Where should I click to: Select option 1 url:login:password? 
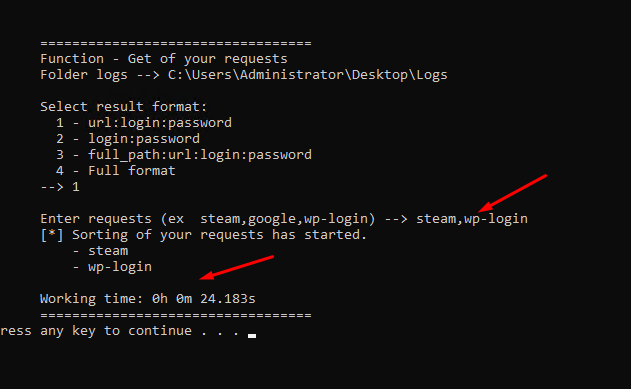tap(144, 123)
